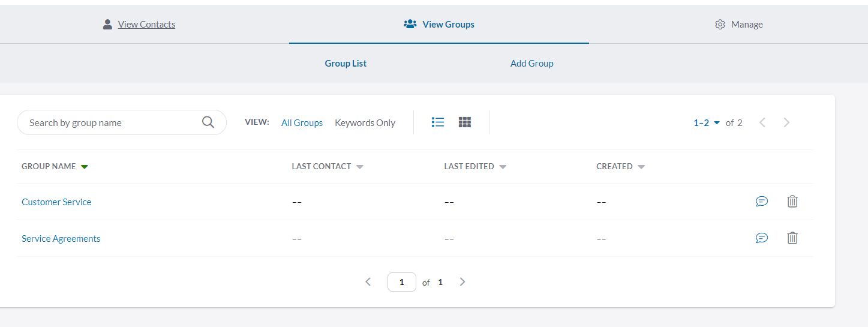The height and width of the screenshot is (327, 868).
Task: Go to previous page using bottom arrow
Action: click(368, 282)
